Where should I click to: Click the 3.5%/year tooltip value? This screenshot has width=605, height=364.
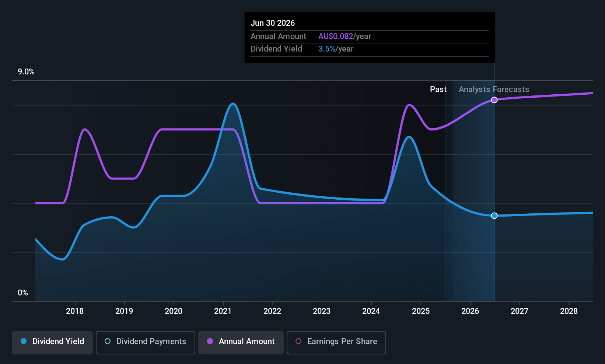[x=336, y=49]
